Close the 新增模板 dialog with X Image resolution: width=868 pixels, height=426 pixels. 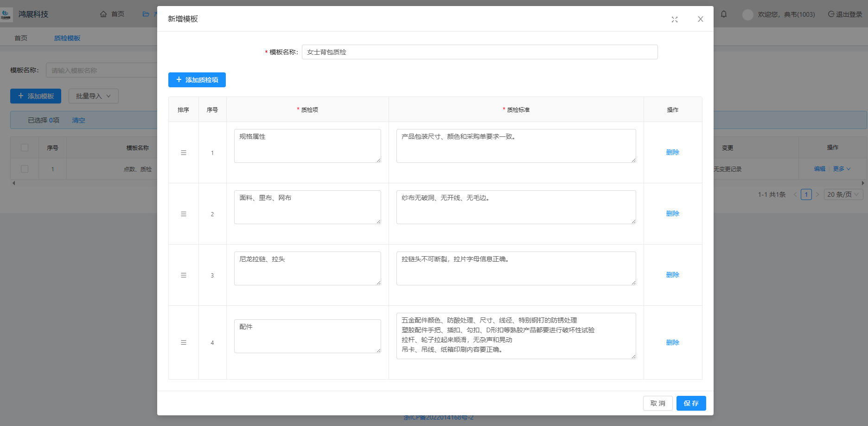coord(700,19)
